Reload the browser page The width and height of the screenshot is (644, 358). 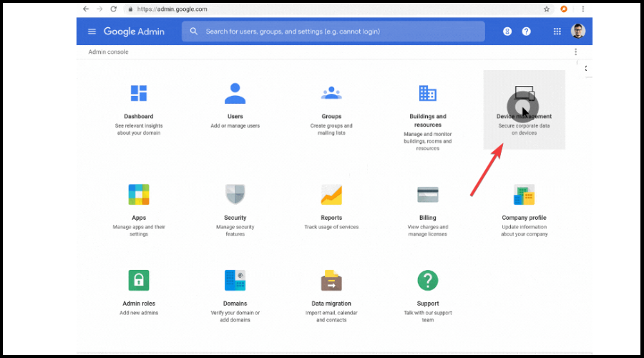[113, 9]
